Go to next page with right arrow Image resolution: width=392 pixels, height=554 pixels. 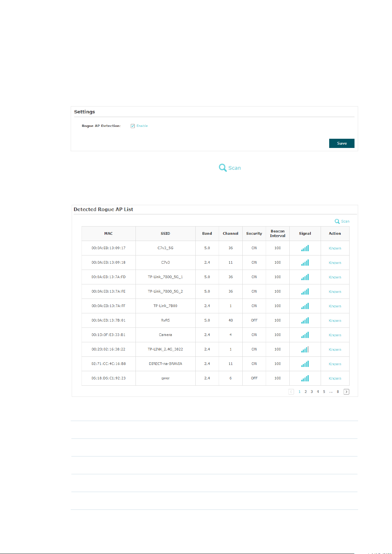point(346,392)
